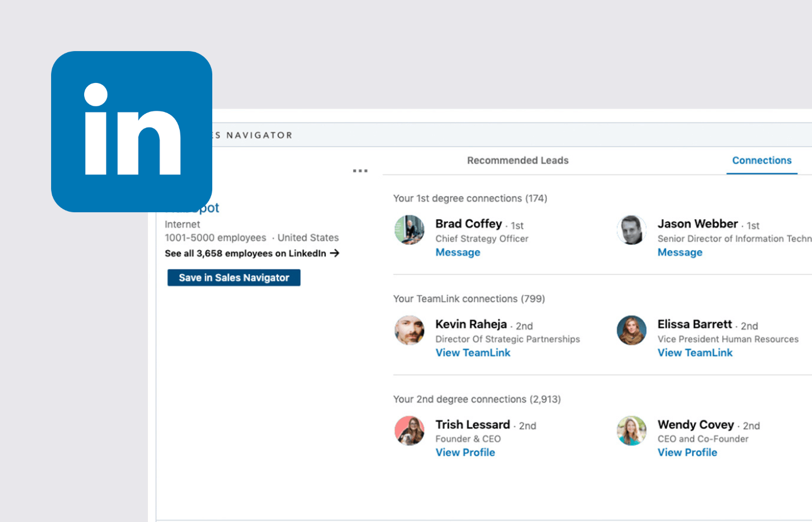
Task: View Profile of Wendy Covey
Action: (687, 452)
